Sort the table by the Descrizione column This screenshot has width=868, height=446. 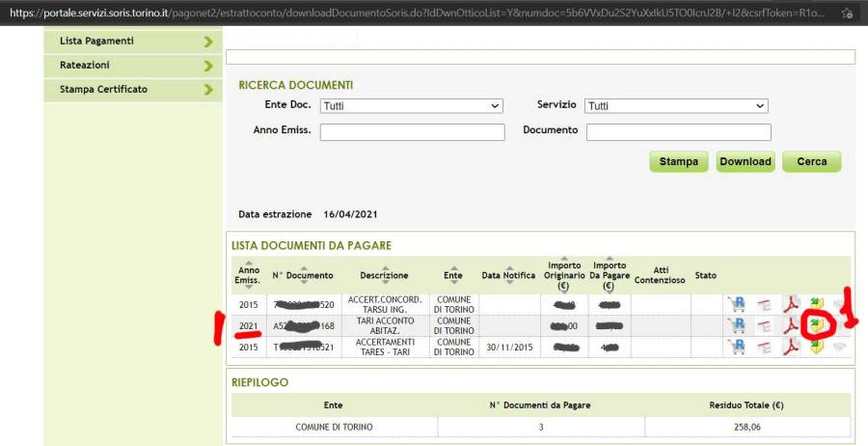pyautogui.click(x=384, y=275)
